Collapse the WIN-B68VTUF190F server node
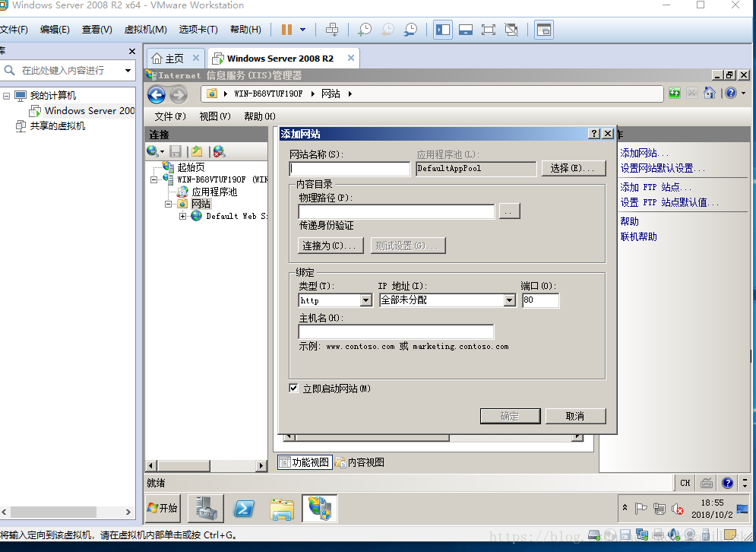Image resolution: width=756 pixels, height=552 pixels. 153,179
